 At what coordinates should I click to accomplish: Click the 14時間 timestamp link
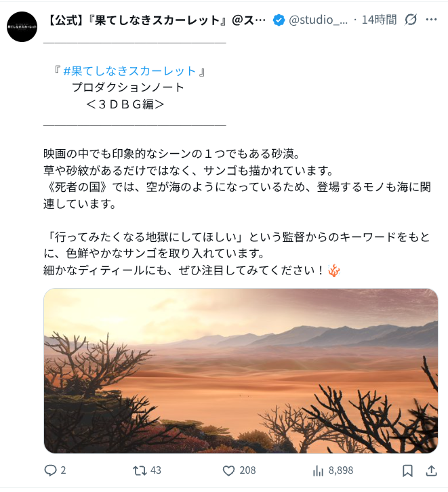coord(380,20)
